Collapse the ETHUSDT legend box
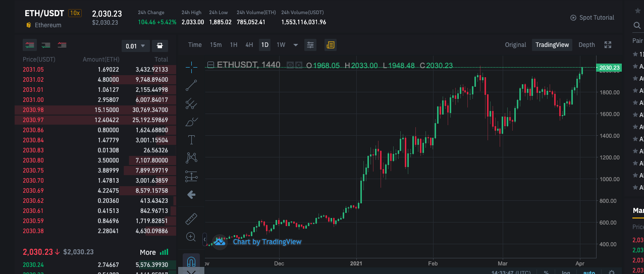Image resolution: width=644 pixels, height=274 pixels. (211, 65)
